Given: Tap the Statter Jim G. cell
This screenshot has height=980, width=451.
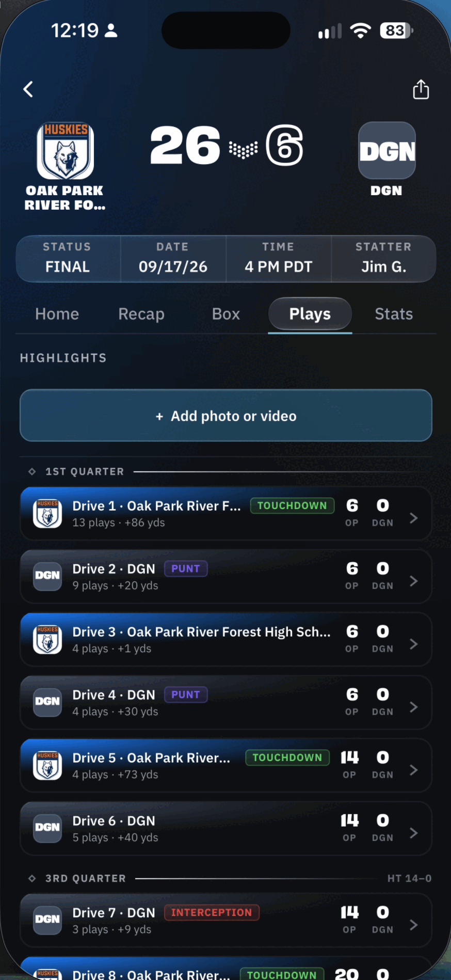Looking at the screenshot, I should 383,258.
